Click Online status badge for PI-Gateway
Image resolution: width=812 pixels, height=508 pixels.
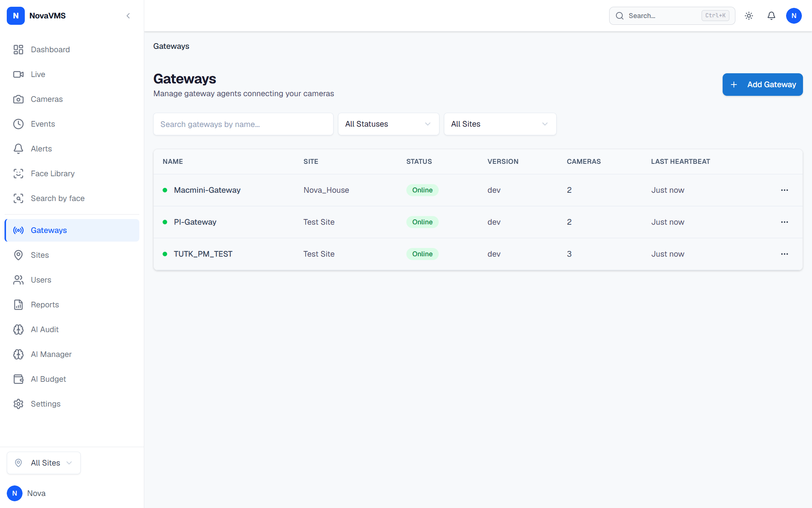pyautogui.click(x=423, y=222)
